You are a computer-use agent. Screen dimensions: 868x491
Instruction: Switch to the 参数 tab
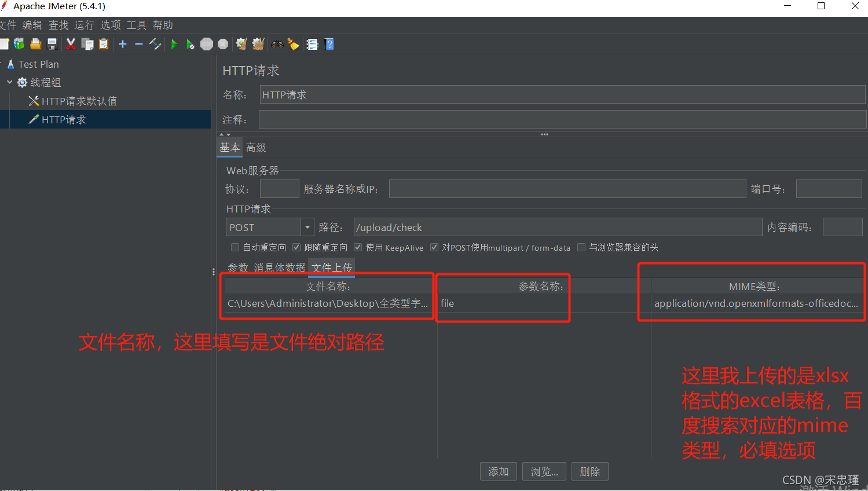point(238,267)
